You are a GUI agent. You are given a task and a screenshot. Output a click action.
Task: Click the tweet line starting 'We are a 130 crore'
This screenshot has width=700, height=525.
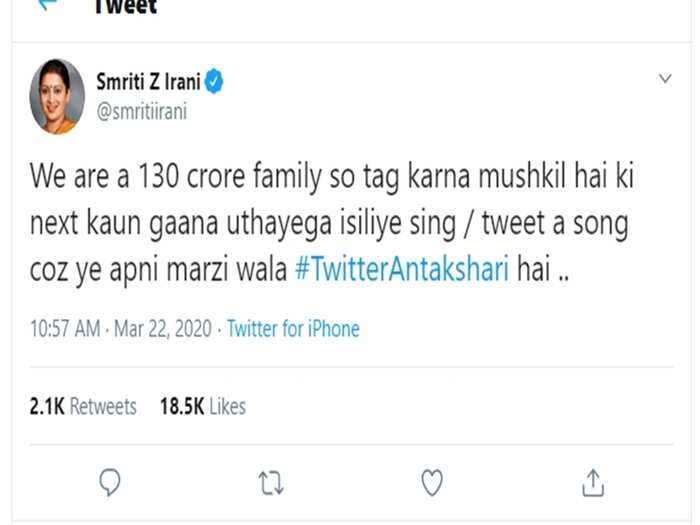(x=332, y=176)
